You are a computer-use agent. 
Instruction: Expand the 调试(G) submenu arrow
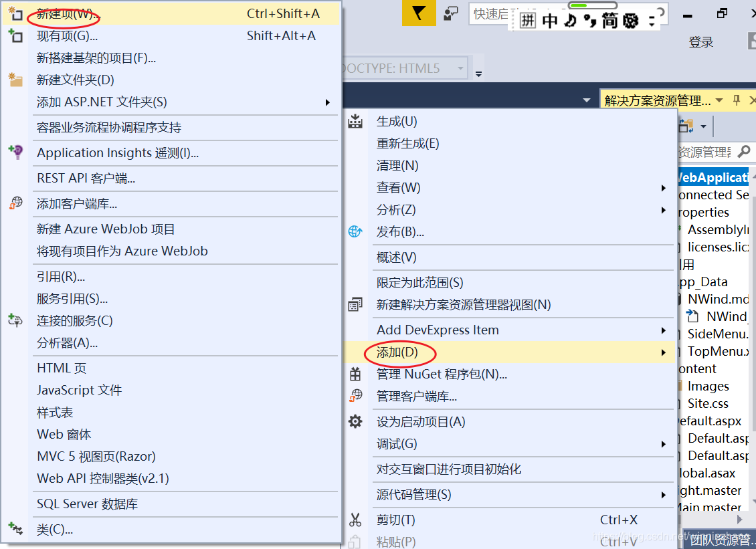point(664,444)
